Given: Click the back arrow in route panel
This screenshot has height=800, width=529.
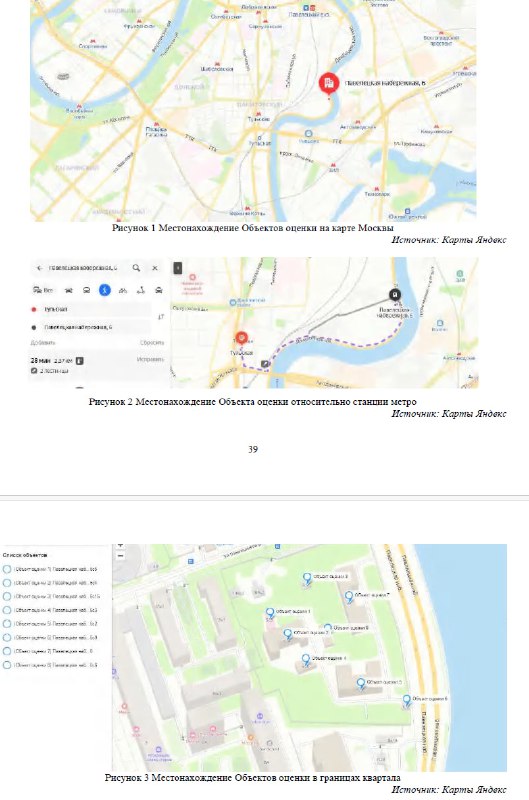Looking at the screenshot, I should click(x=39, y=268).
